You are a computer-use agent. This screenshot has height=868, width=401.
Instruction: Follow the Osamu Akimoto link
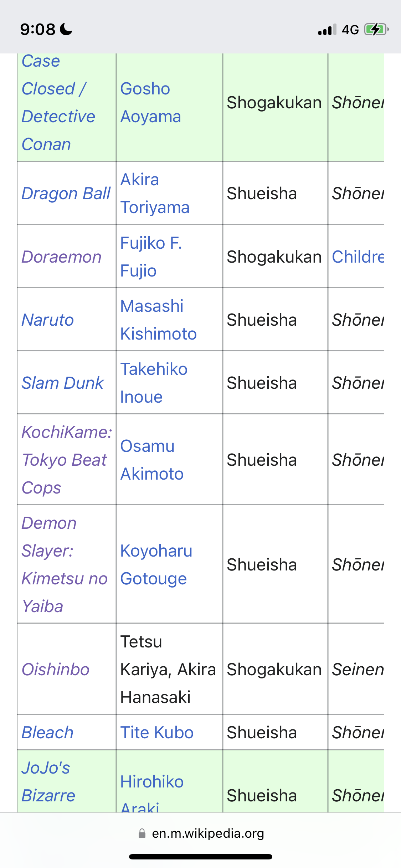coord(152,460)
